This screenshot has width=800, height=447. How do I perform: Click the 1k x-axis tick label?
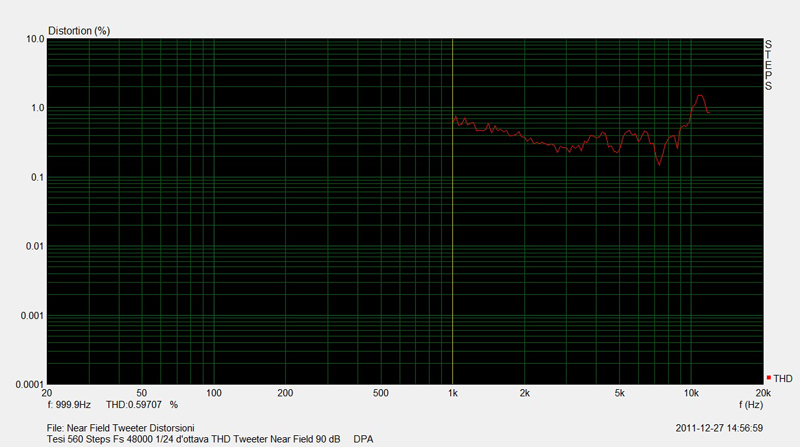pyautogui.click(x=453, y=393)
